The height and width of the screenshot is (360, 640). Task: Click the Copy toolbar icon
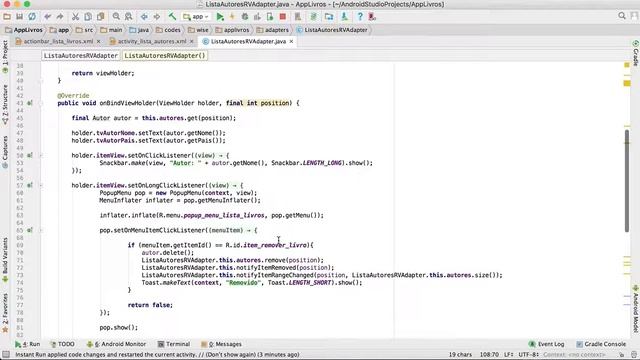[x=88, y=17]
